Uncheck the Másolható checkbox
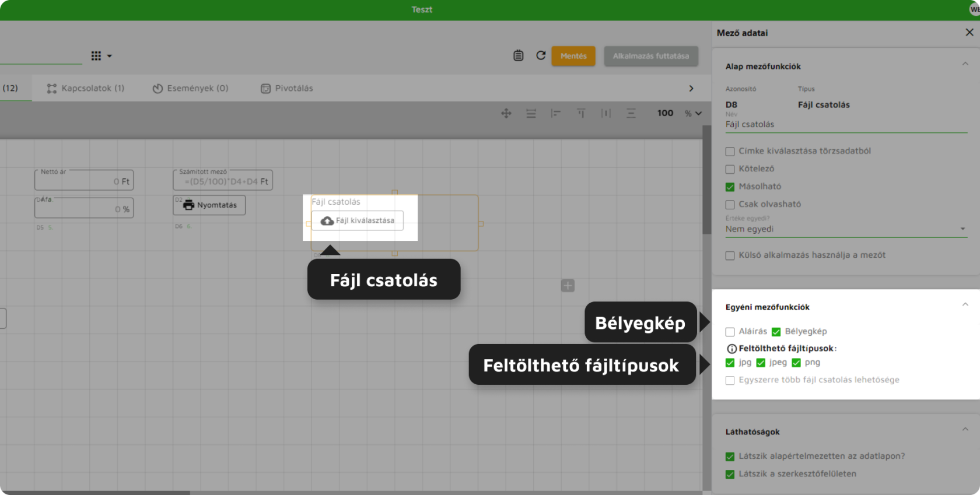 click(730, 187)
